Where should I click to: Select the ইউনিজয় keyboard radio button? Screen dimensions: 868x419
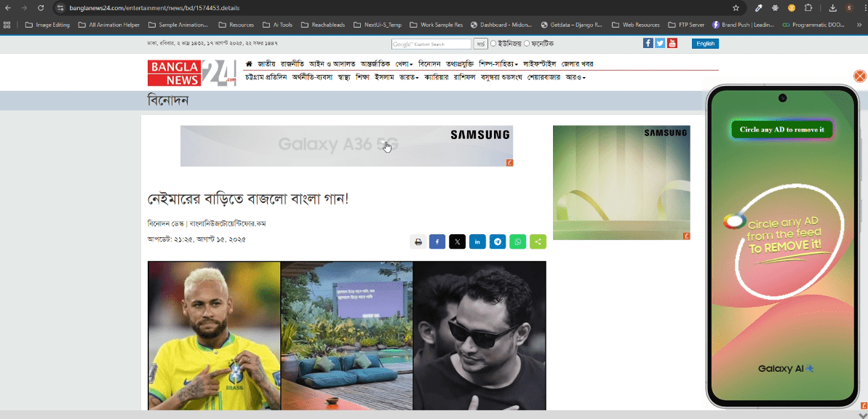click(x=493, y=44)
